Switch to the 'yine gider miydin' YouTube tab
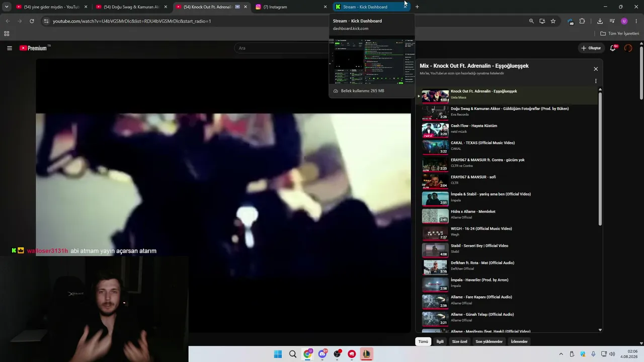644x362 pixels. (x=52, y=7)
